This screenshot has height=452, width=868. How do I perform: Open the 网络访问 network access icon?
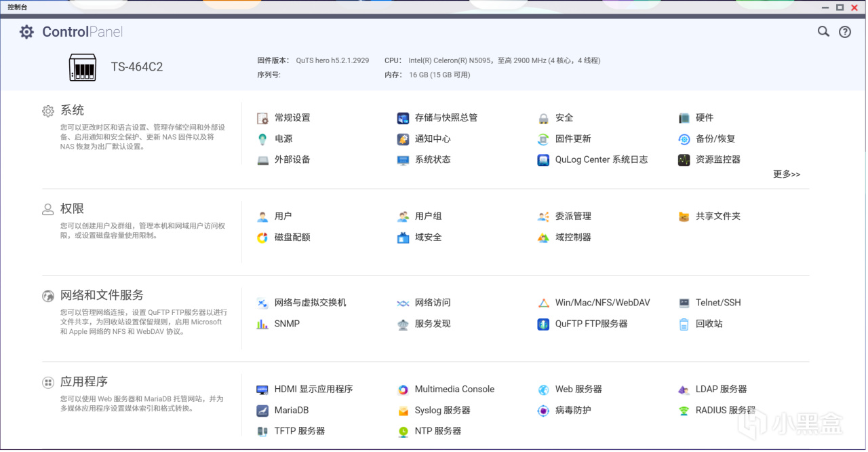(x=403, y=303)
